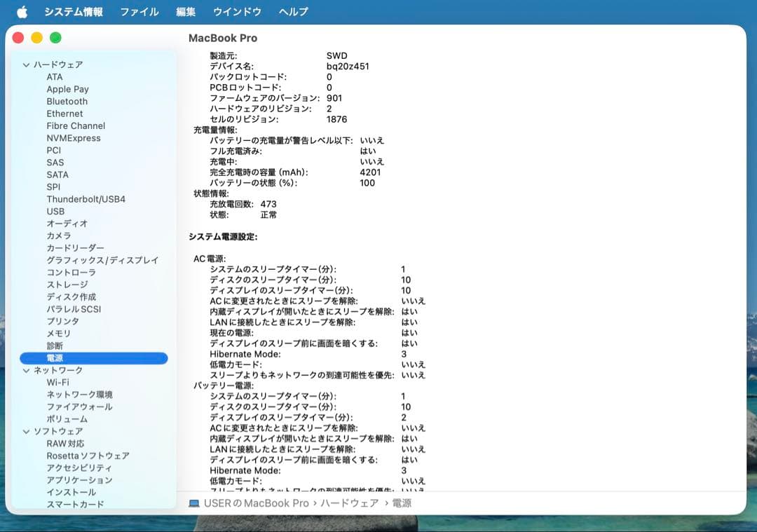Click the firmware version value 901
The height and width of the screenshot is (532, 757).
click(334, 98)
